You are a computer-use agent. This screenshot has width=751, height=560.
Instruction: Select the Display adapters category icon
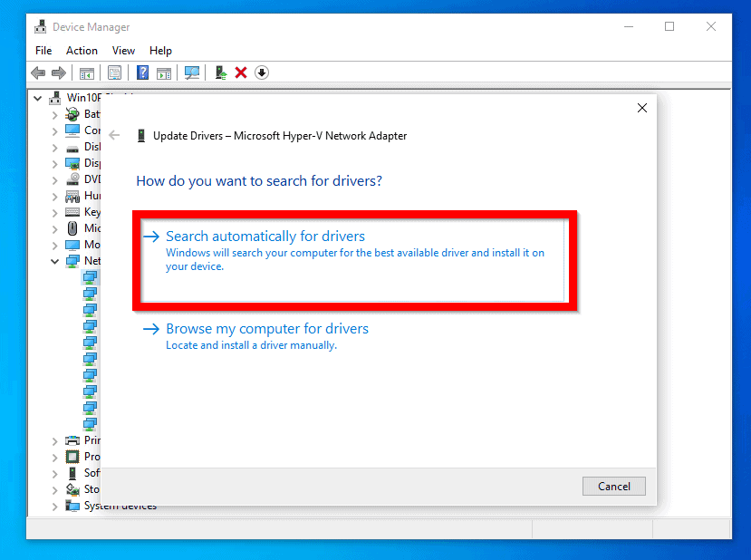[x=72, y=163]
